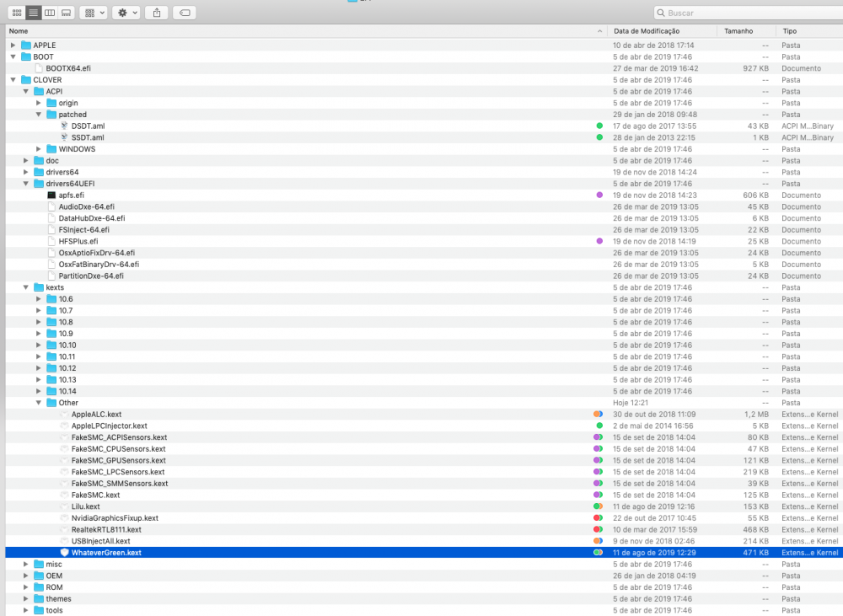Screen dimensions: 843x616
Task: Collapse the drivers64UEFI folder disclosure triangle
Action: (26, 184)
